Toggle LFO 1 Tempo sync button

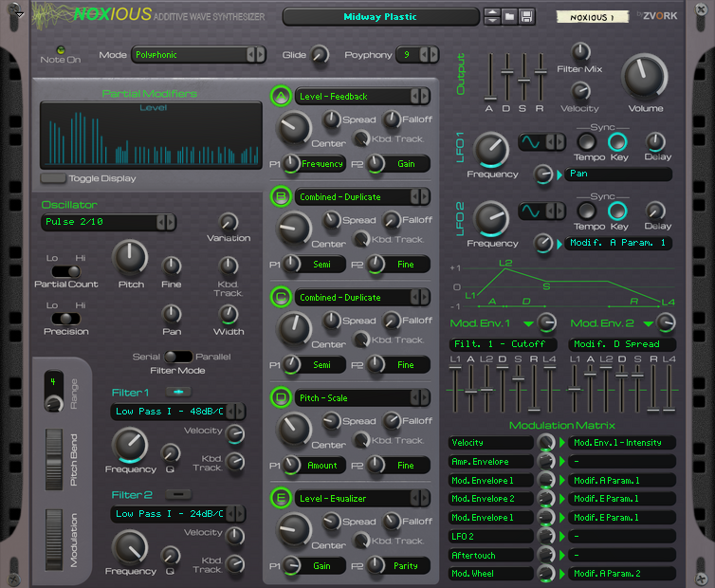pyautogui.click(x=587, y=142)
